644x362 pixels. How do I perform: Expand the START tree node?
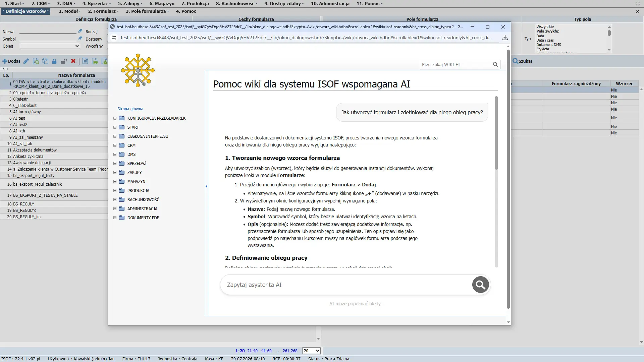point(115,127)
